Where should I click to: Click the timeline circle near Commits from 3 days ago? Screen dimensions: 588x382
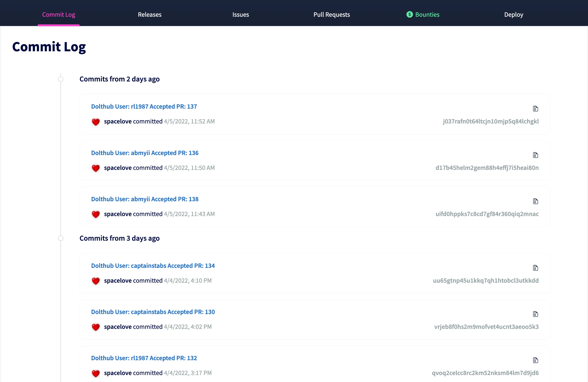coord(61,238)
